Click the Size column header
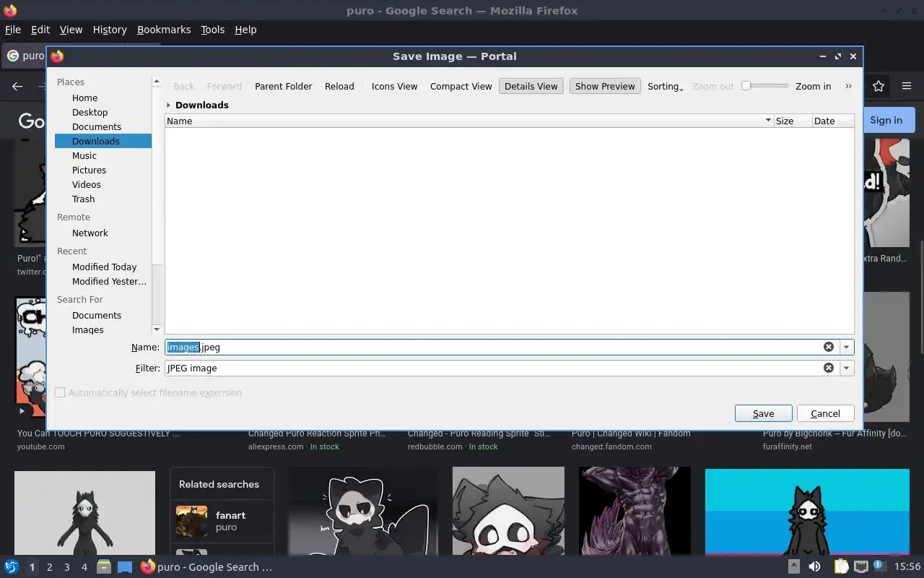The width and height of the screenshot is (924, 578). click(793, 121)
